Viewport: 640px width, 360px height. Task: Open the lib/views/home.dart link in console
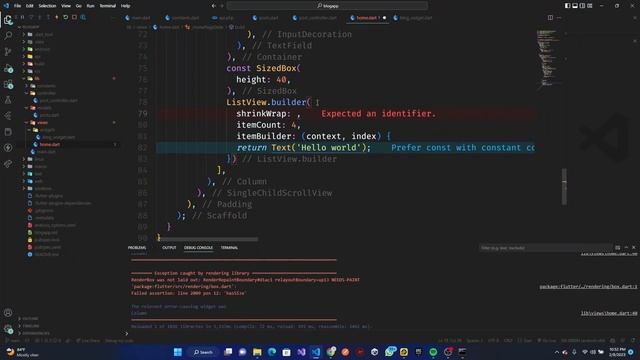(609, 313)
